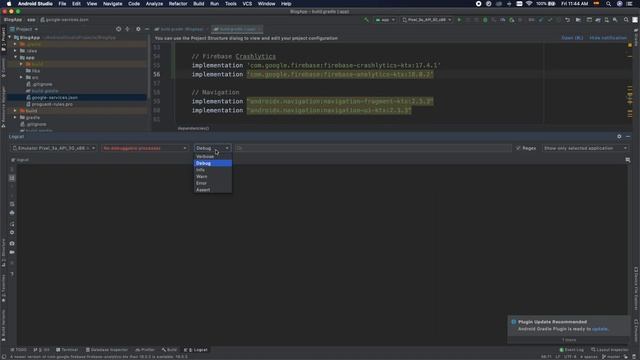Open Build tool window tab

169,350
